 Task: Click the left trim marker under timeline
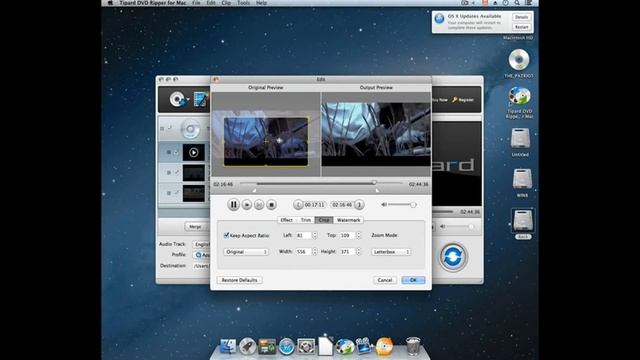254,190
